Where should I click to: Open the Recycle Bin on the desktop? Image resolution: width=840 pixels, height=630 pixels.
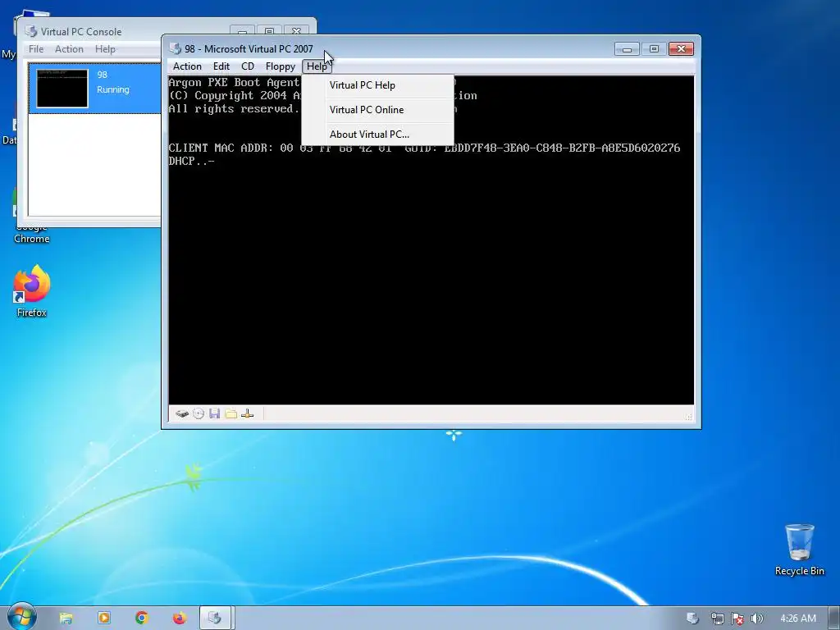pyautogui.click(x=799, y=550)
